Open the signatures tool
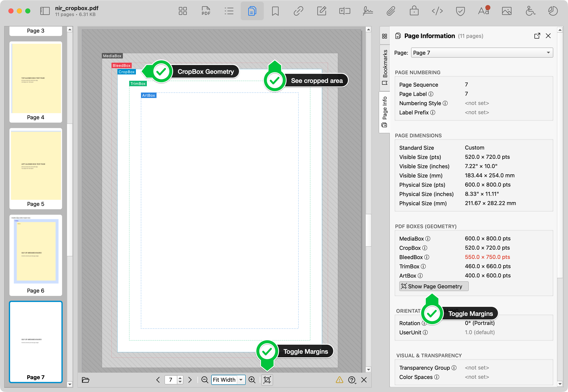 (x=368, y=11)
